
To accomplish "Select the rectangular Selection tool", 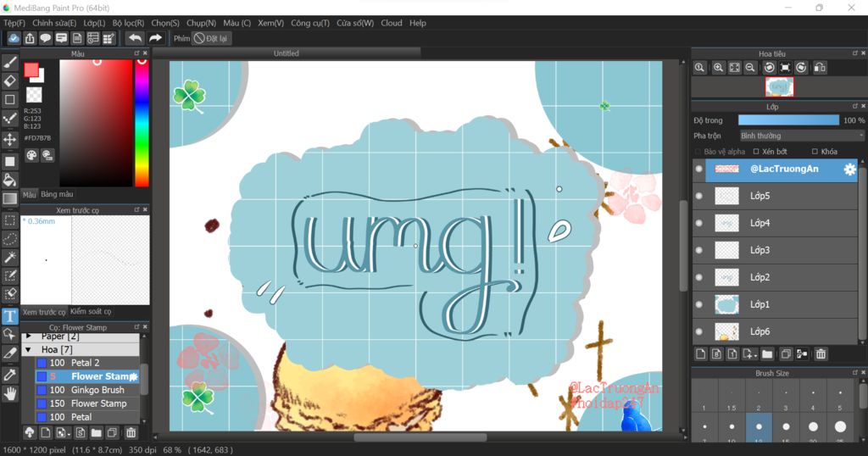I will (x=10, y=221).
